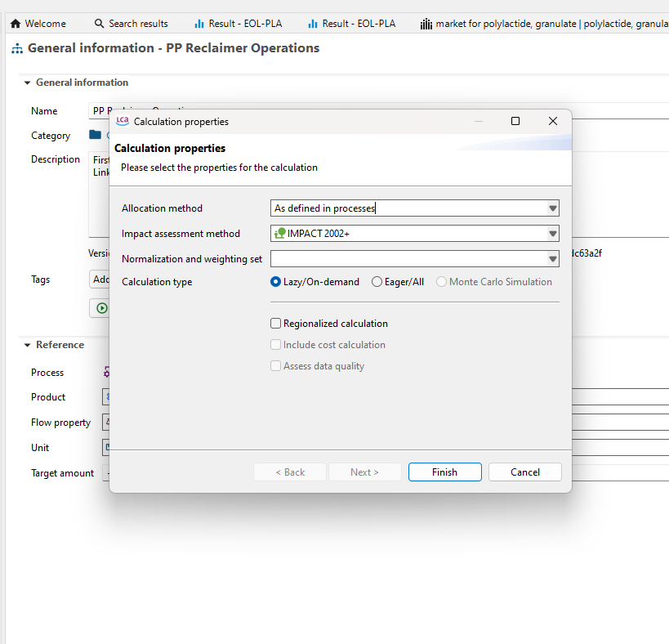Click the magnifier icon on Search results tab
The width and height of the screenshot is (669, 644).
click(100, 24)
